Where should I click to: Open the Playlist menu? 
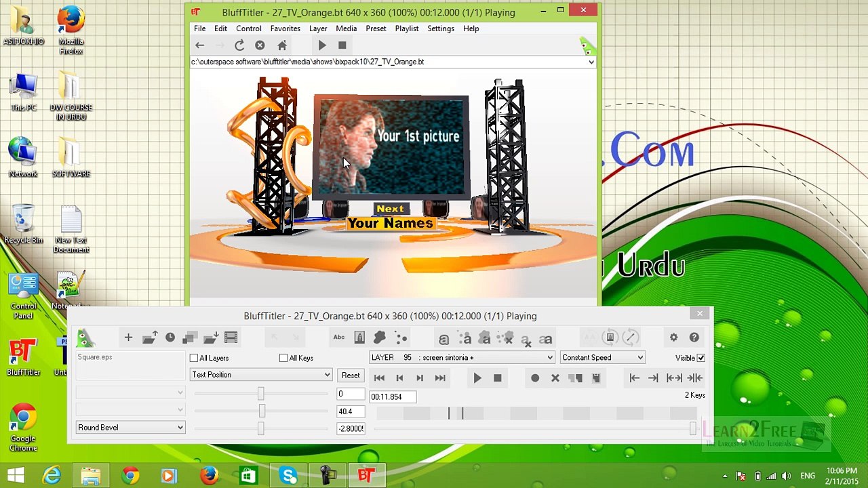pyautogui.click(x=407, y=28)
